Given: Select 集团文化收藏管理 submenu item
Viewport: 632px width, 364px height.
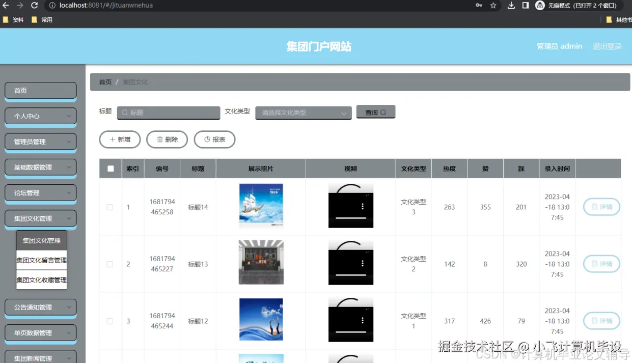Looking at the screenshot, I should 42,280.
